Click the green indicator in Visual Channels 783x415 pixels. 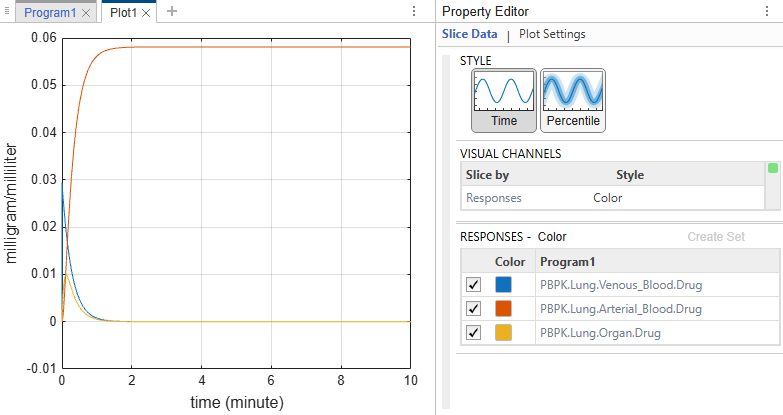click(773, 168)
